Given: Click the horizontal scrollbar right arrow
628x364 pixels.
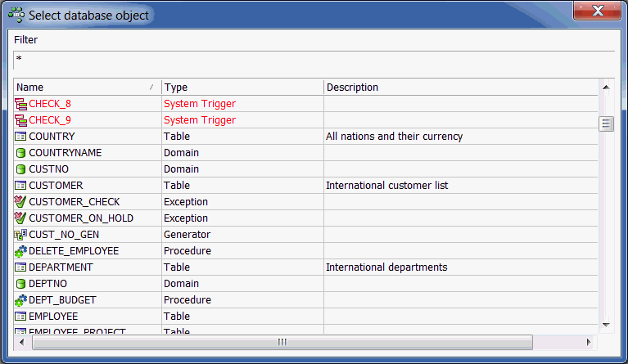Looking at the screenshot, I should (589, 342).
